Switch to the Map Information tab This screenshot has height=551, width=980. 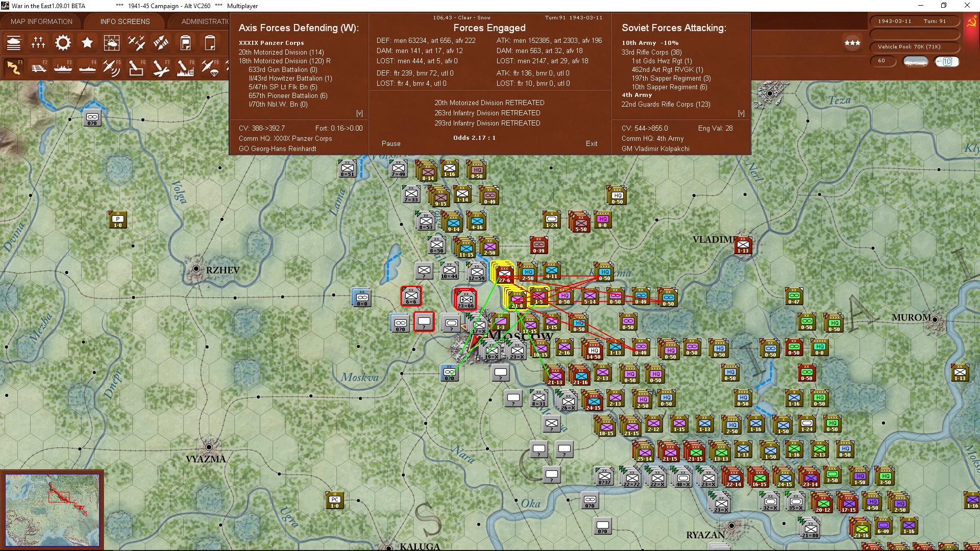[x=41, y=21]
